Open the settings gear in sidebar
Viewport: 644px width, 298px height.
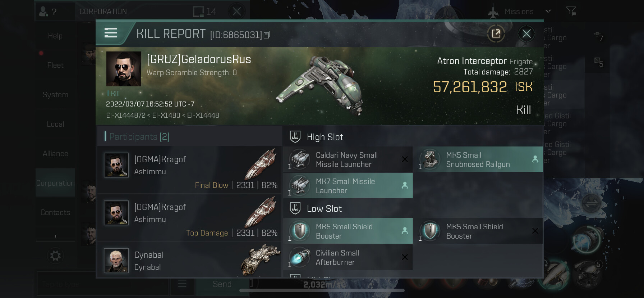(55, 256)
